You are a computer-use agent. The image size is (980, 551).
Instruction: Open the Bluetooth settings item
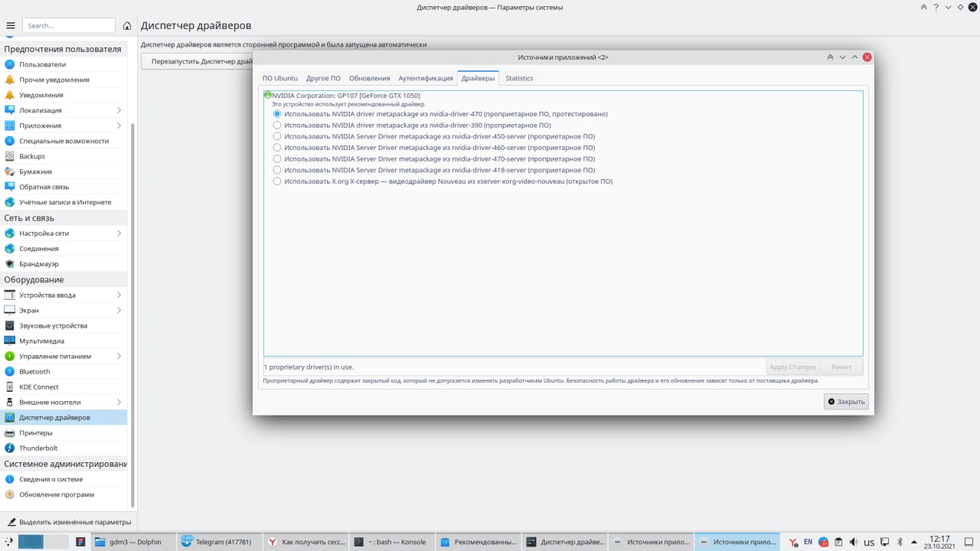[64, 371]
